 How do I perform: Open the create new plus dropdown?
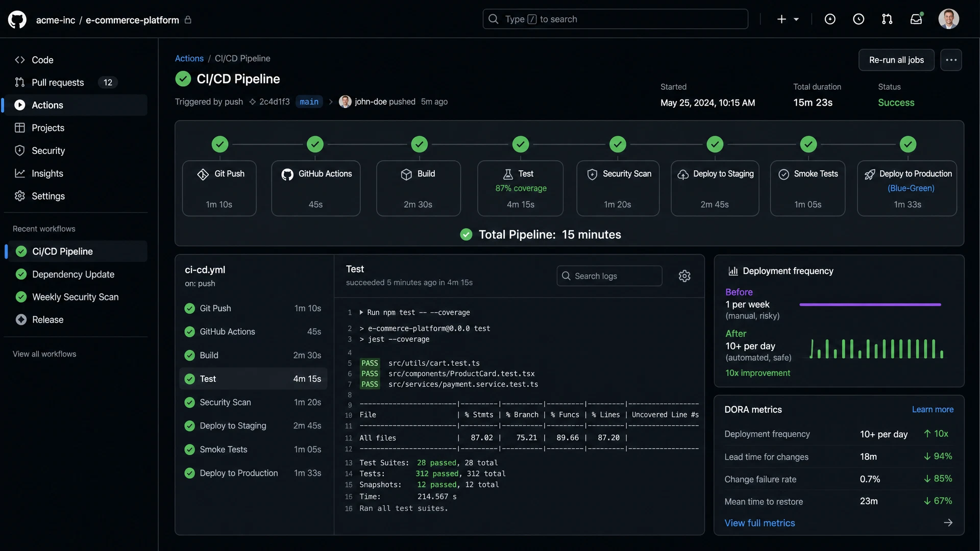(x=788, y=19)
